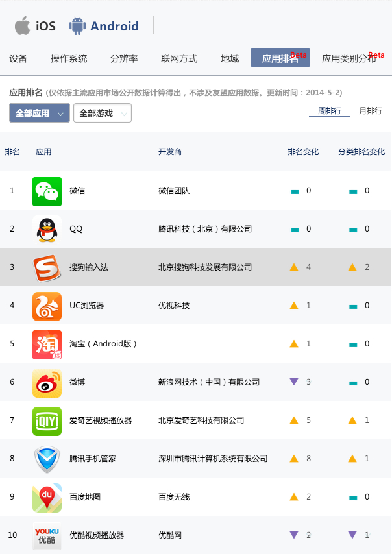Click the 微博 Weibo app icon

pos(47,383)
